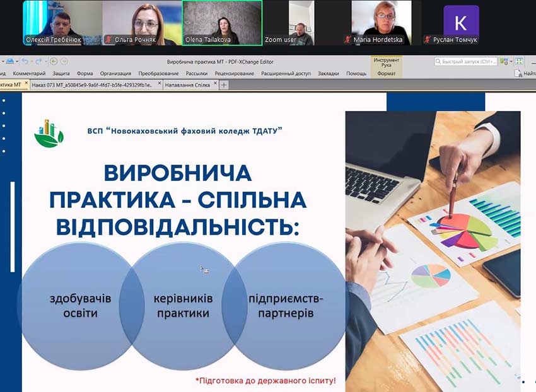Open the Комментарий ribbon tab
Screen dimensions: 536x392
click(29, 74)
